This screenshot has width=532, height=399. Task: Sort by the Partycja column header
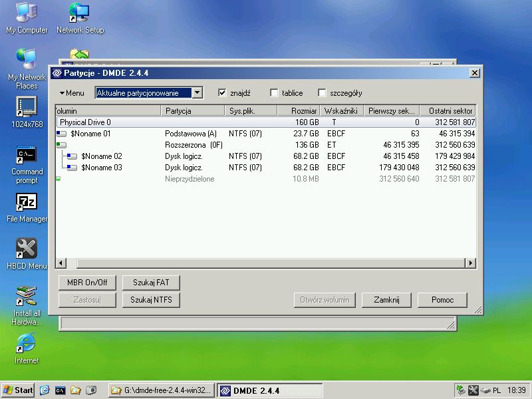click(192, 111)
